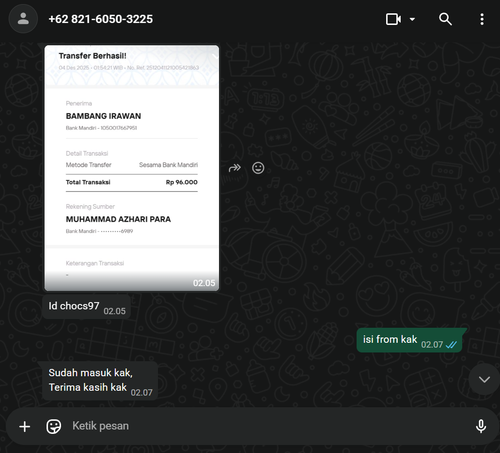Screen dimensions: 500x453
Task: Open contact info for +62 821-6050-3225
Action: tap(101, 19)
